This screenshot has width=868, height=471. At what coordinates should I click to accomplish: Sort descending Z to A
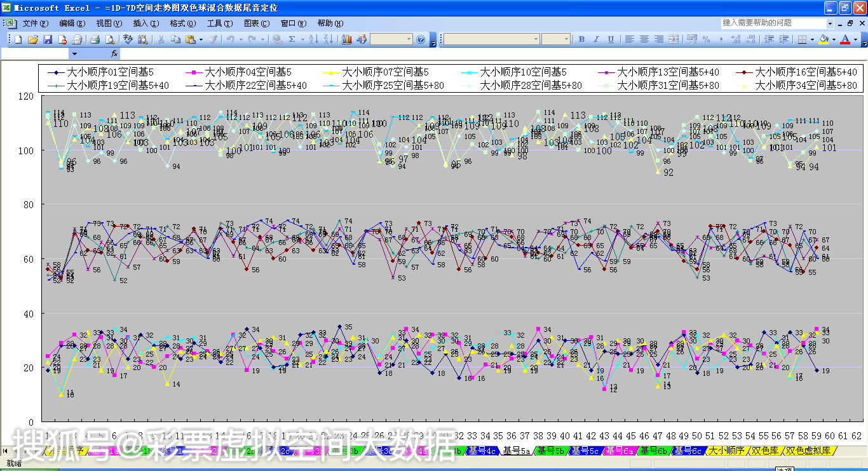coord(328,39)
